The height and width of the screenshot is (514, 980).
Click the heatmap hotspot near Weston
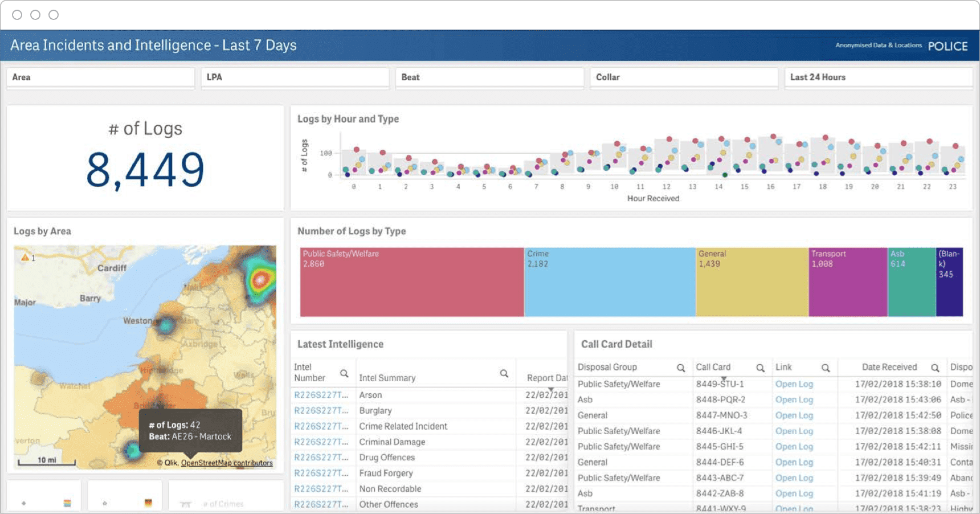point(166,325)
